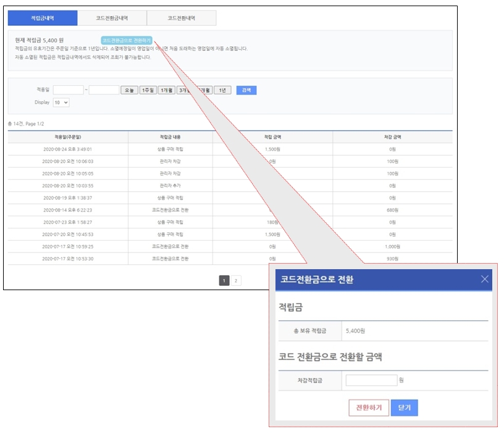Open the 코드전환금내역 tab
The width and height of the screenshot is (504, 434).
coord(112,19)
